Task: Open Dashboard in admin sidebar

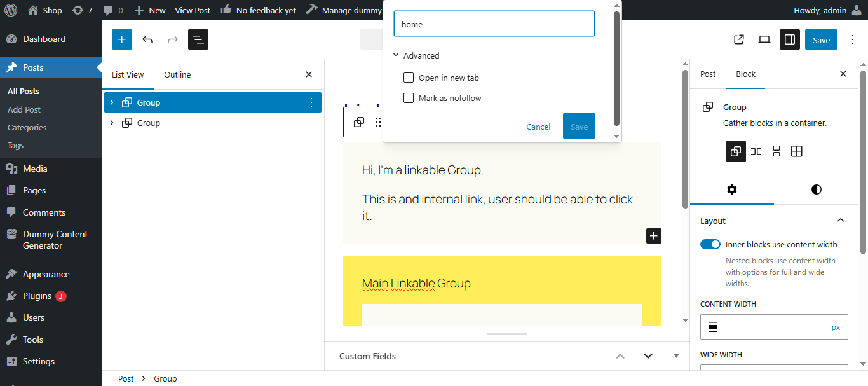Action: (51, 39)
